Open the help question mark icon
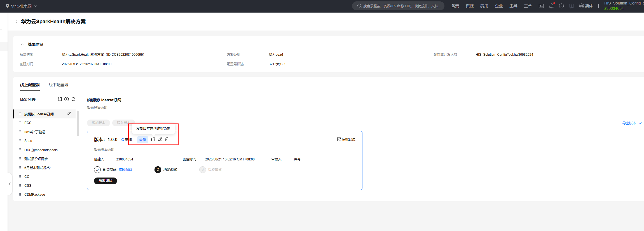644x231 pixels. click(561, 6)
